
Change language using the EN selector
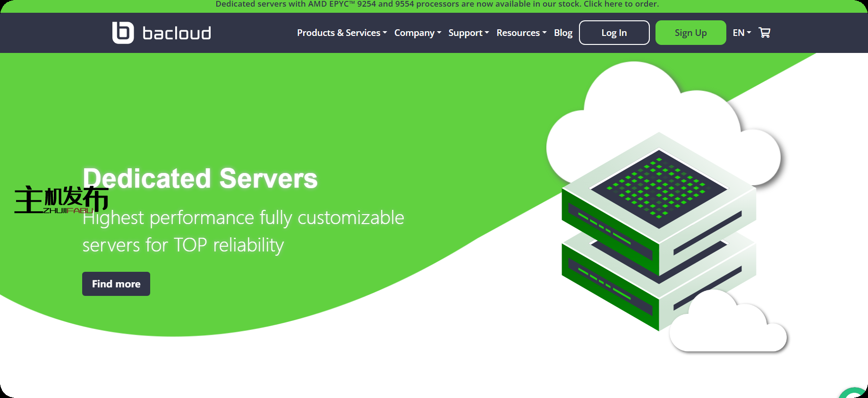pyautogui.click(x=741, y=33)
